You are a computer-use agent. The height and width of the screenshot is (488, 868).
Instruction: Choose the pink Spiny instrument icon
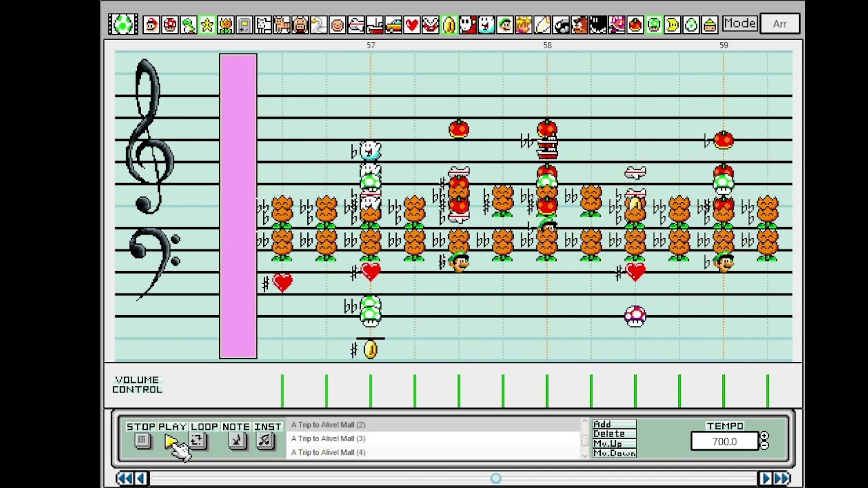pos(616,25)
